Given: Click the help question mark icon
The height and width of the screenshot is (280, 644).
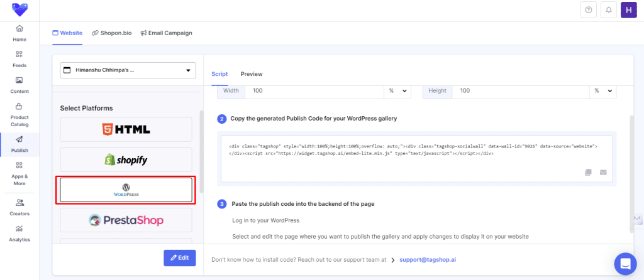Looking at the screenshot, I should pos(588,10).
